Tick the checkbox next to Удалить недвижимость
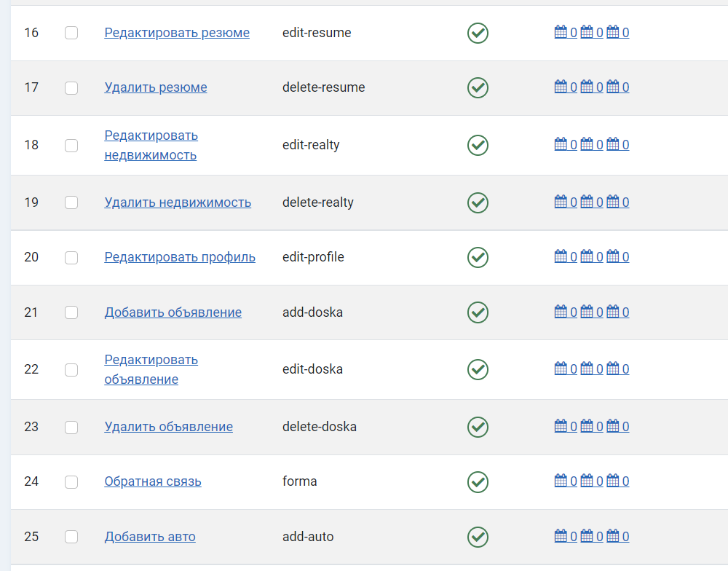This screenshot has height=571, width=728. coord(71,202)
